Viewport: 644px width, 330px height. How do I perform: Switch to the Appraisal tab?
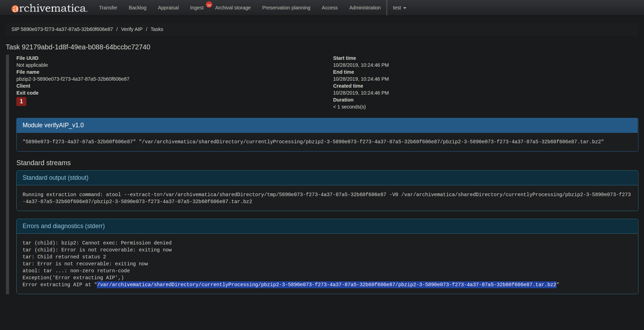tap(168, 8)
